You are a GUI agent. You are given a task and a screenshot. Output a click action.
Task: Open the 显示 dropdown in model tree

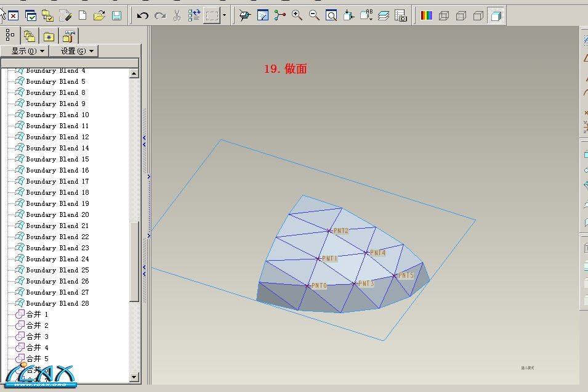pyautogui.click(x=25, y=51)
